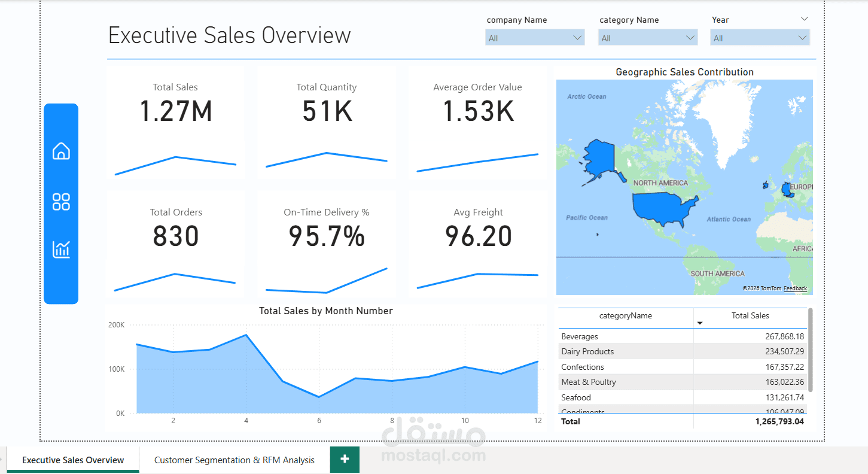Click the Total Sales column header in table

[750, 315]
